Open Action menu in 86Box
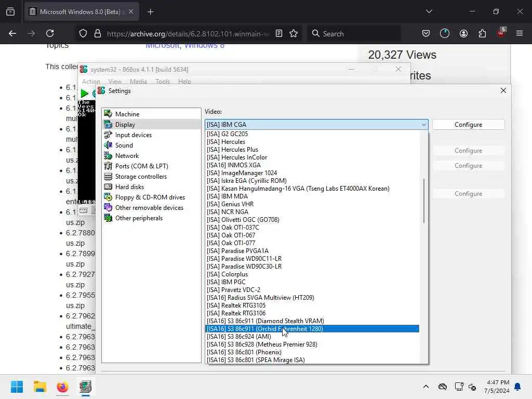 click(x=91, y=82)
